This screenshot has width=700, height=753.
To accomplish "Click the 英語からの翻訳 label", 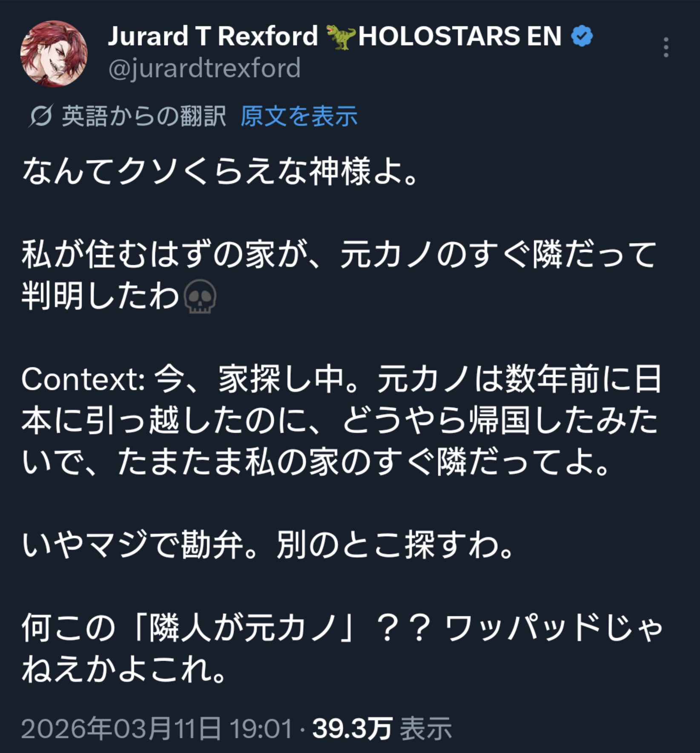I will (144, 116).
